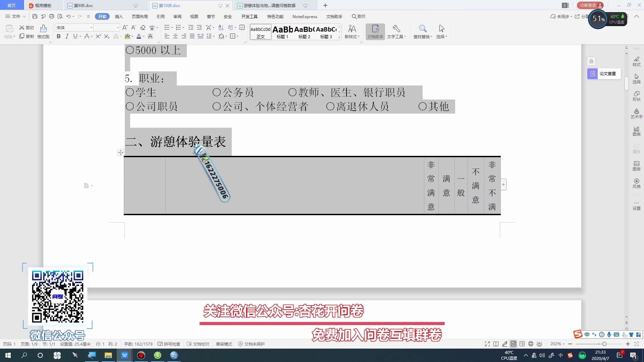Expand the numbered list dropdown arrow

pyautogui.click(x=183, y=27)
